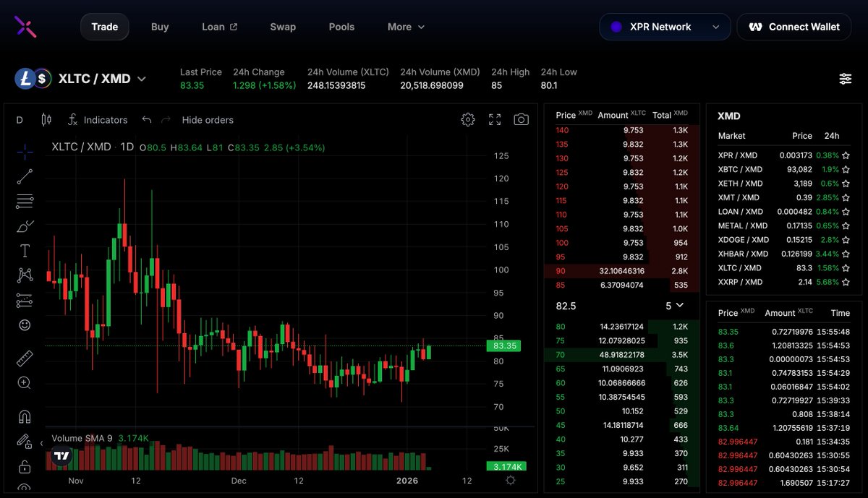Viewport: 868px width, 498px height.
Task: Toggle Hide orders on the chart
Action: pyautogui.click(x=208, y=120)
